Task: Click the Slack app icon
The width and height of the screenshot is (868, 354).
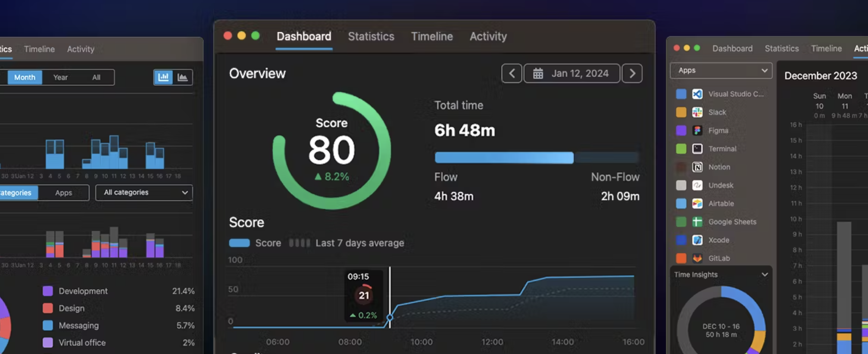Action: tap(697, 112)
